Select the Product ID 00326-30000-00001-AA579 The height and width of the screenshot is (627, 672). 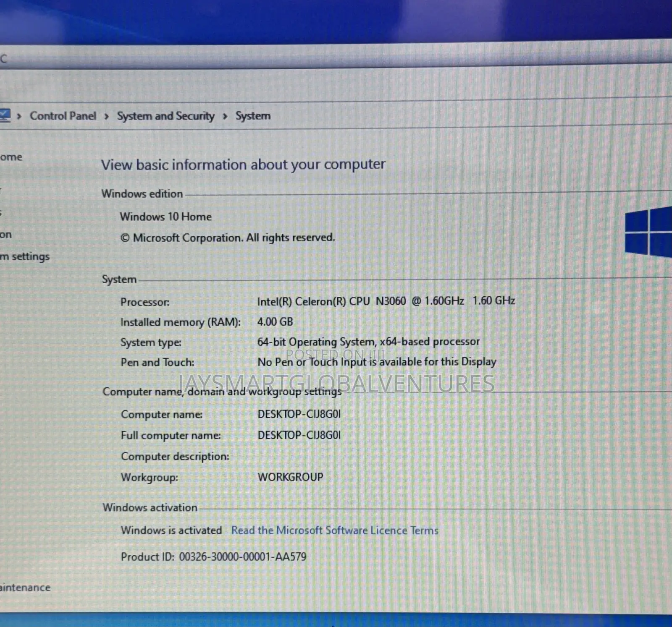coord(243,557)
